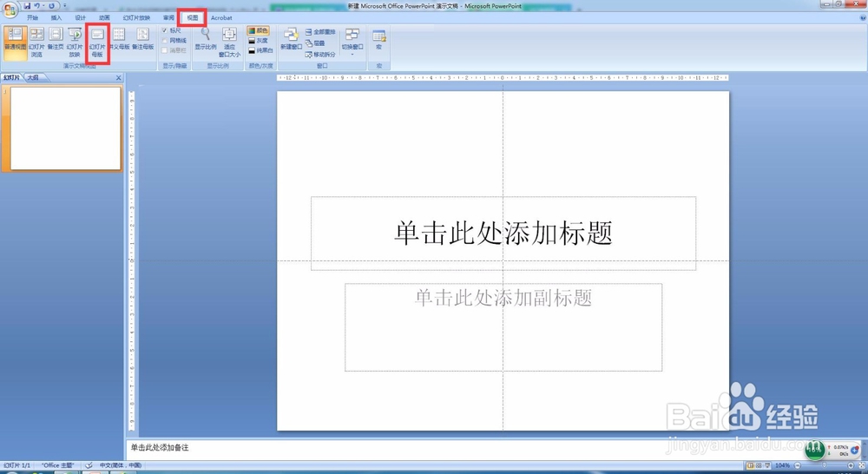
Task: Open the 插入 ribbon tab
Action: pyautogui.click(x=56, y=17)
